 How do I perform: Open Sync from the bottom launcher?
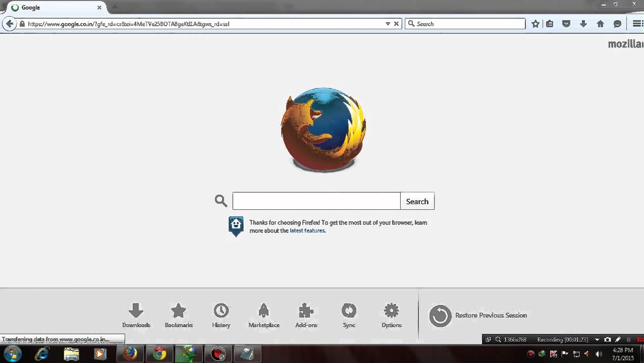tap(349, 316)
